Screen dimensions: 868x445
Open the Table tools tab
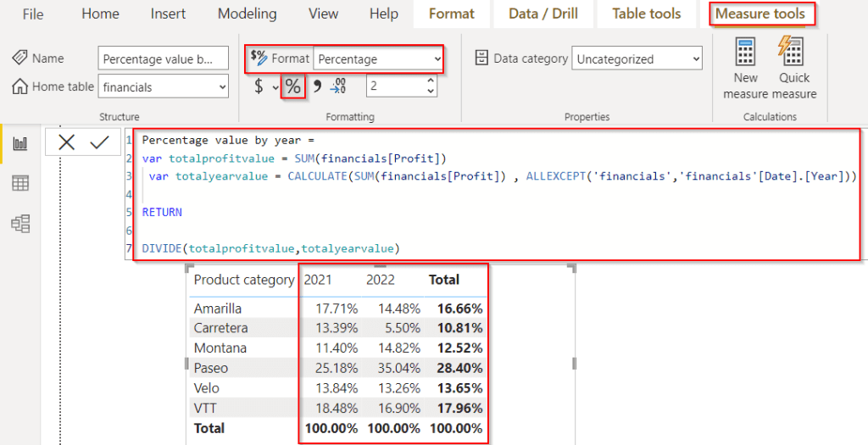click(x=647, y=14)
